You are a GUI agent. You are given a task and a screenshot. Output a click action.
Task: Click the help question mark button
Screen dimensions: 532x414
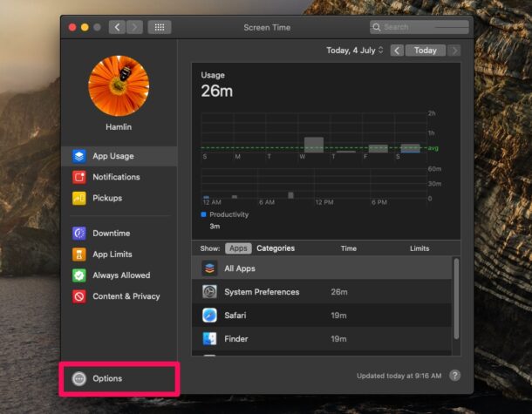(455, 376)
